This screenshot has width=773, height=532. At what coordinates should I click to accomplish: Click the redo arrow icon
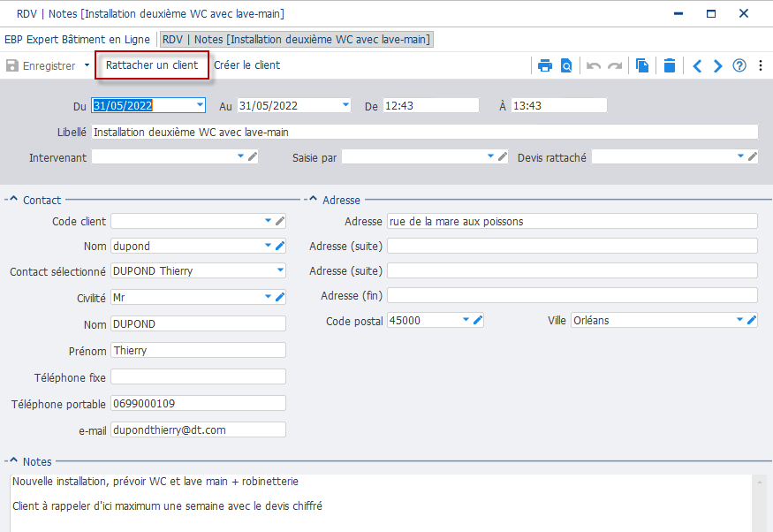point(615,65)
